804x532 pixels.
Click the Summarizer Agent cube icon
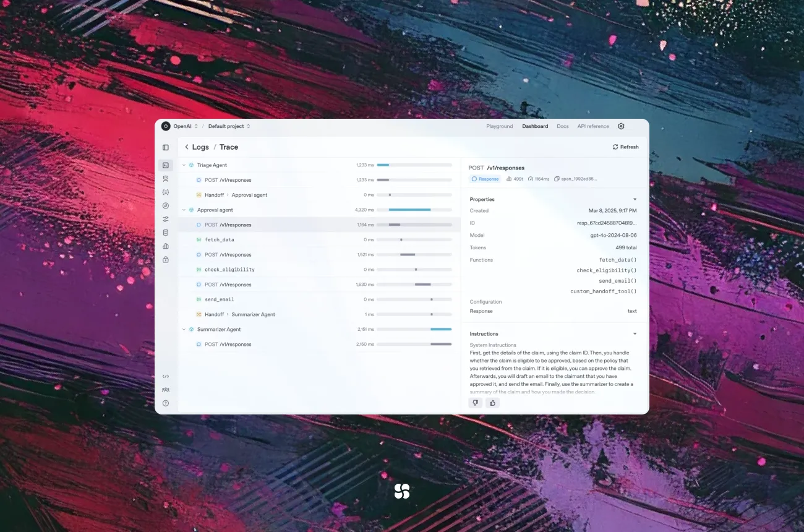point(192,330)
